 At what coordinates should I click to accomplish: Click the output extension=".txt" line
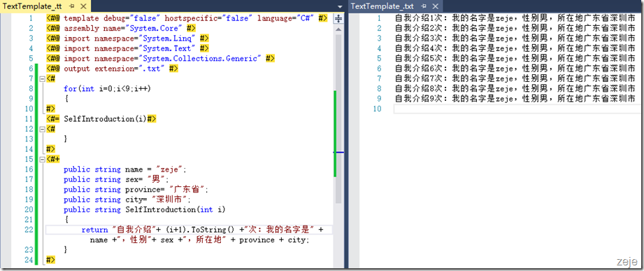112,69
